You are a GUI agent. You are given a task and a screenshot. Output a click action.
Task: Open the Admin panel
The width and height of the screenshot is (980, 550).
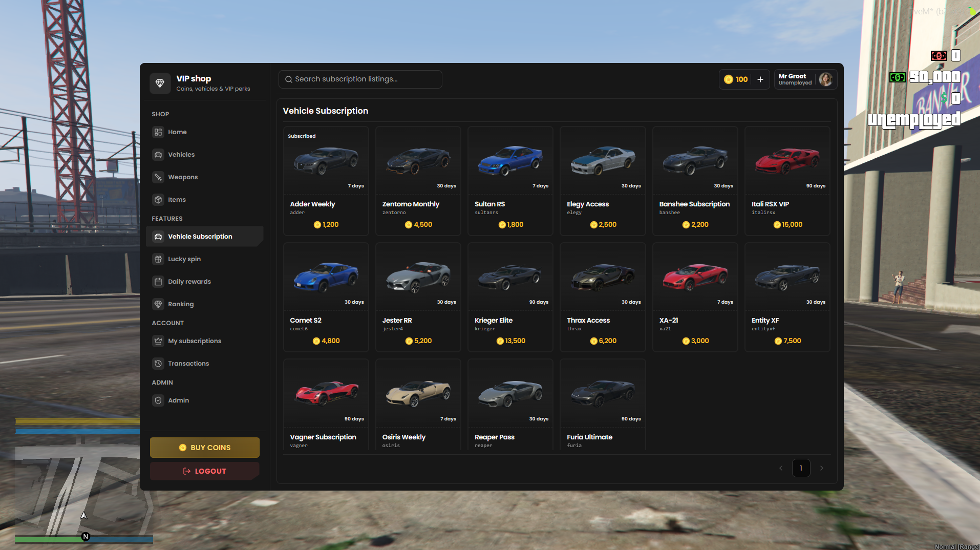tap(205, 400)
